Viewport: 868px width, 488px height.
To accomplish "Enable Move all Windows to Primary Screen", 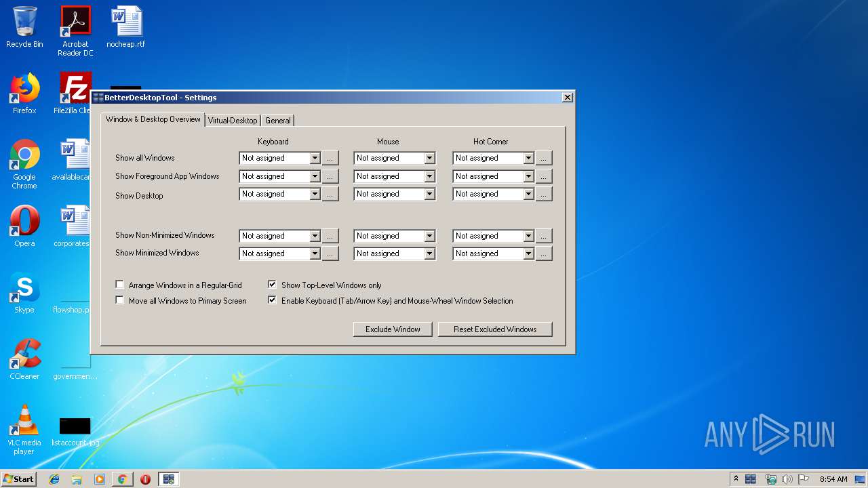I will coord(120,300).
